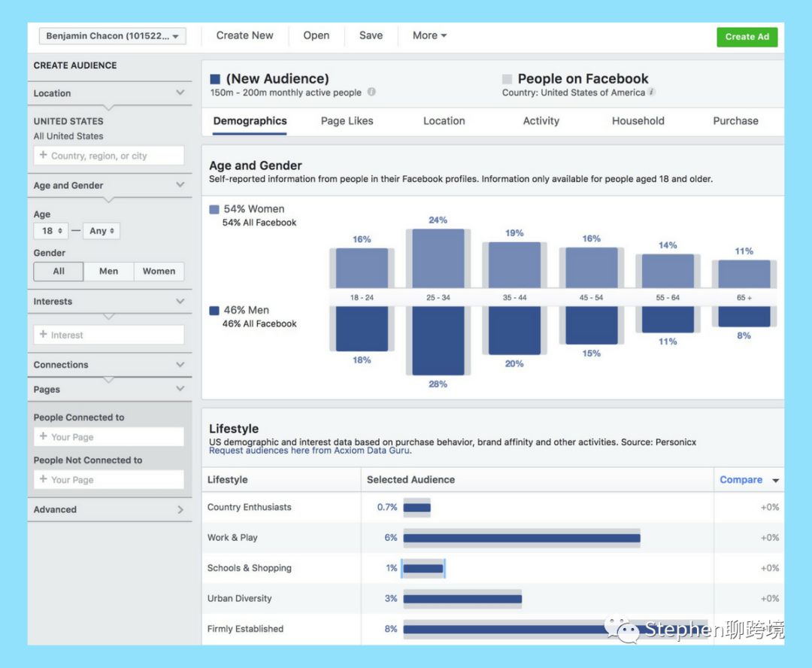Click the Selected Audience column header
The width and height of the screenshot is (812, 668).
[411, 480]
